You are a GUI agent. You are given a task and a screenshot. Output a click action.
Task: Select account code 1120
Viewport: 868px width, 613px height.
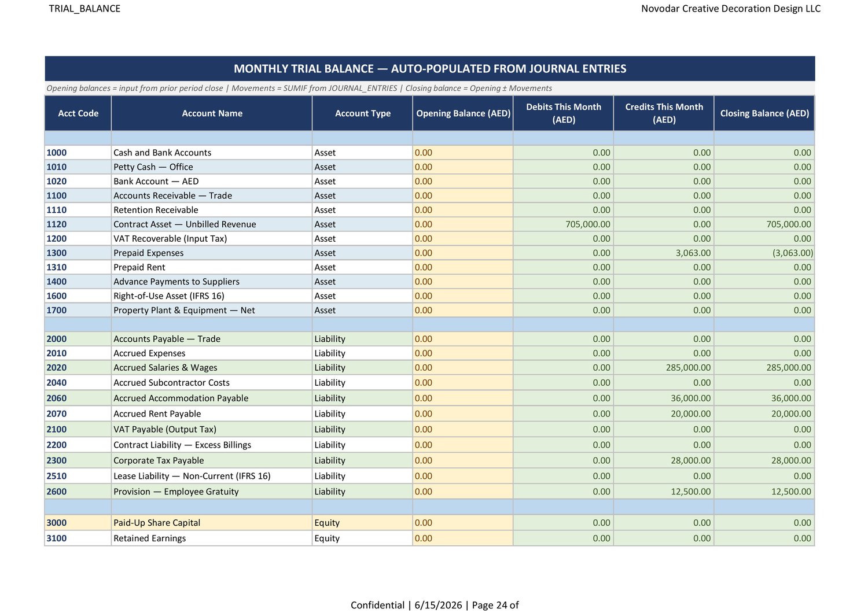point(78,224)
